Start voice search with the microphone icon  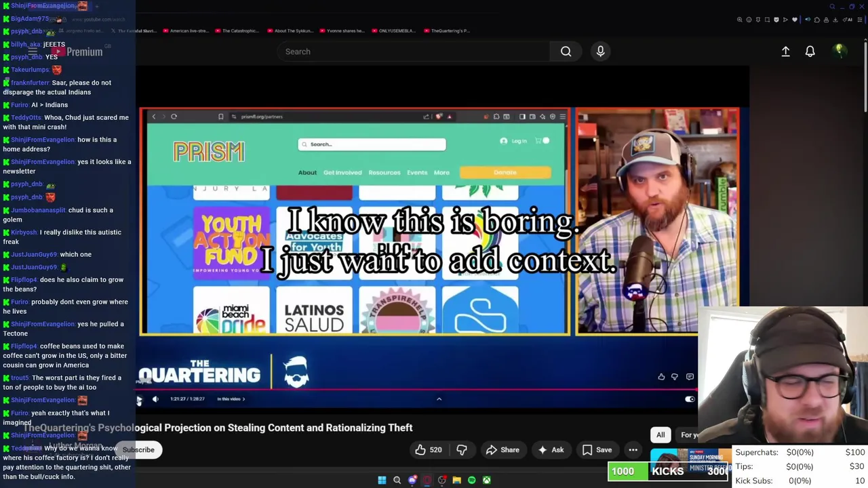(x=600, y=52)
